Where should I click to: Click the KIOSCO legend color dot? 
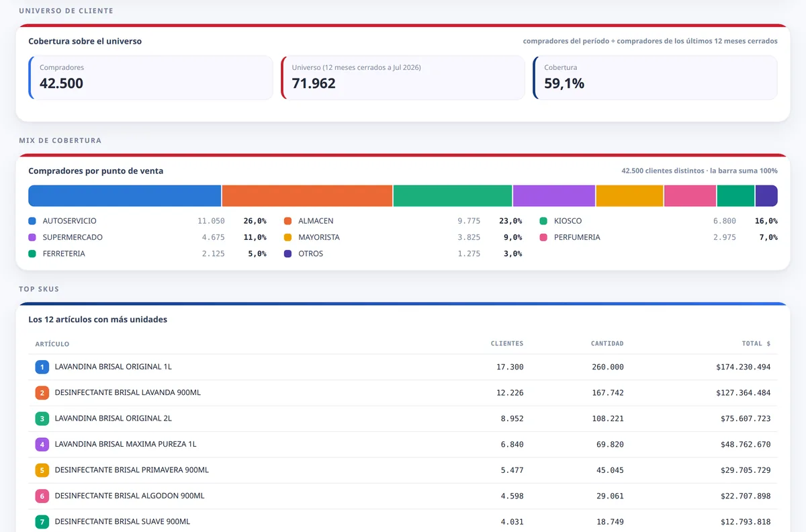click(543, 221)
